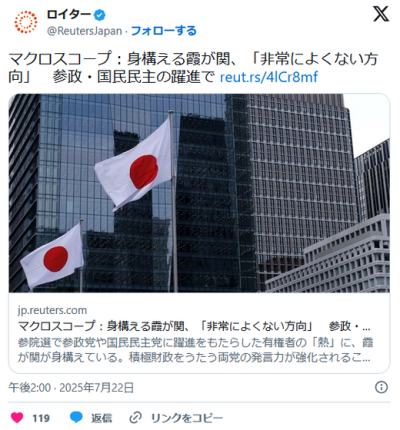Open the link card headline マクロスコープ

[194, 326]
